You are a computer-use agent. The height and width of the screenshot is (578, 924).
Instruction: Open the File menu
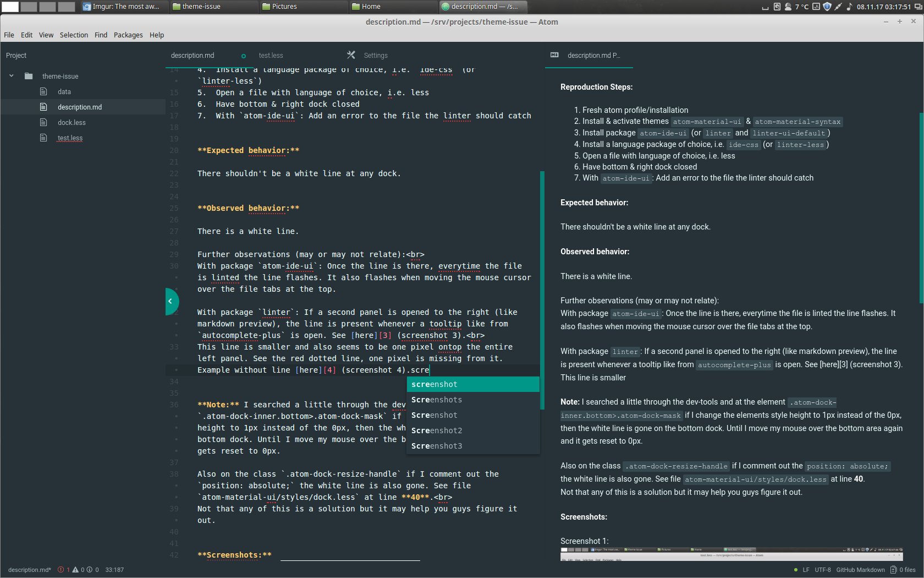tap(9, 35)
